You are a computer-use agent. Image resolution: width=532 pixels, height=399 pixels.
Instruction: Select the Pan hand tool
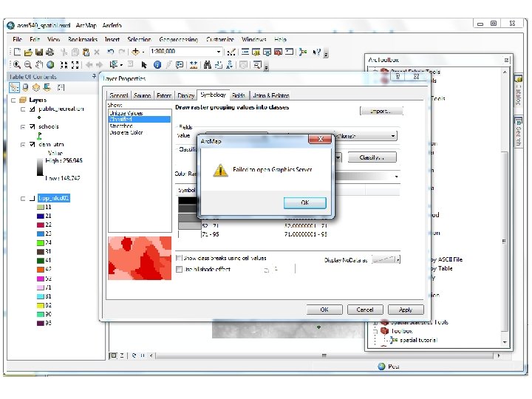click(x=39, y=64)
